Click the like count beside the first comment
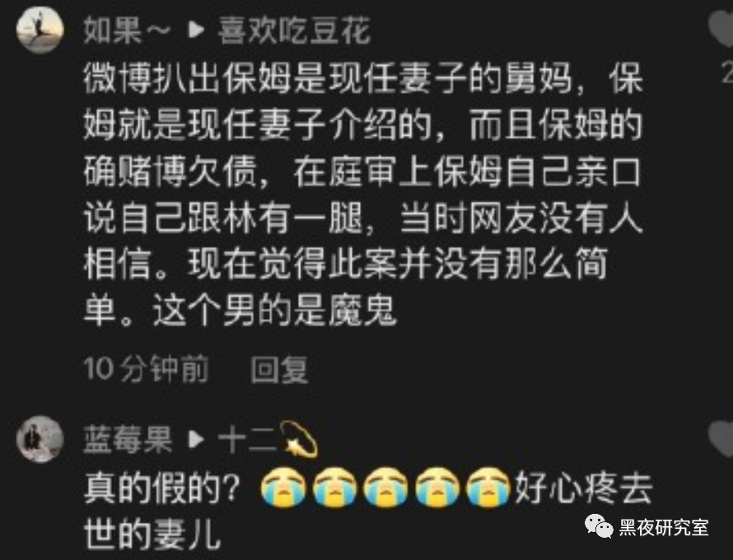Viewport: 733px width, 560px height. tap(727, 72)
